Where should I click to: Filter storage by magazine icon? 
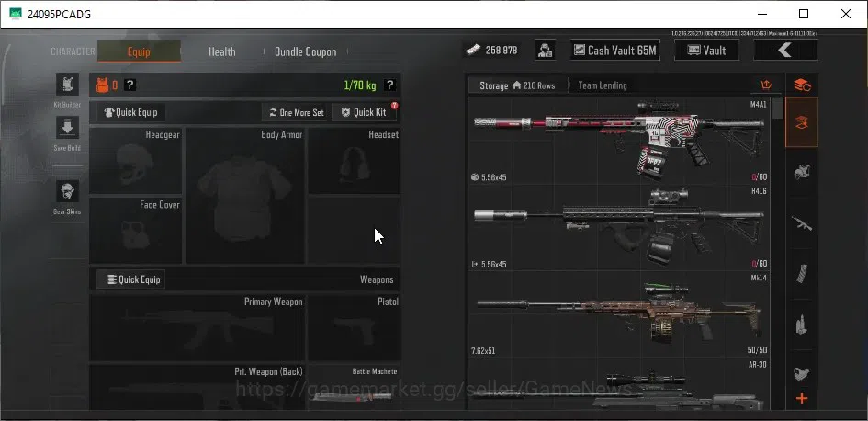tap(802, 274)
